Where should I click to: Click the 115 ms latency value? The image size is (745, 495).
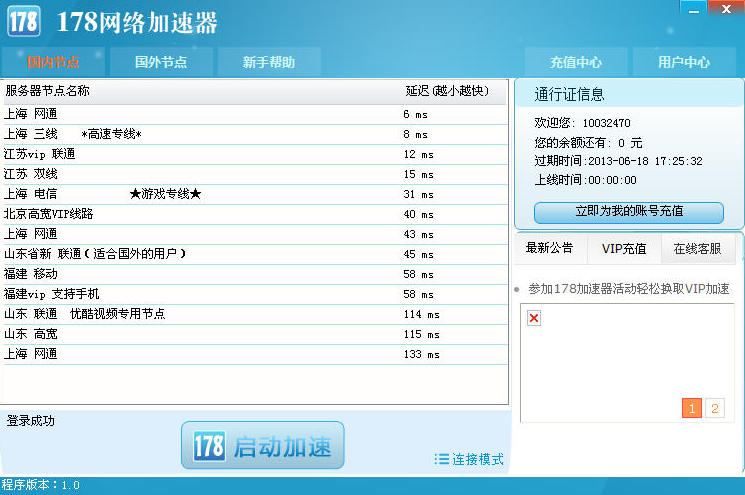pos(421,334)
